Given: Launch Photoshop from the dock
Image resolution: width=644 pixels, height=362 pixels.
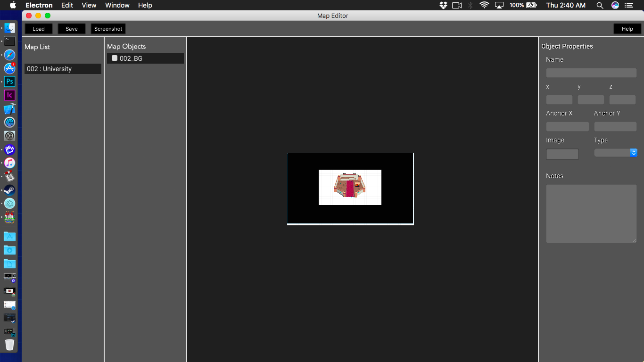Looking at the screenshot, I should (9, 82).
